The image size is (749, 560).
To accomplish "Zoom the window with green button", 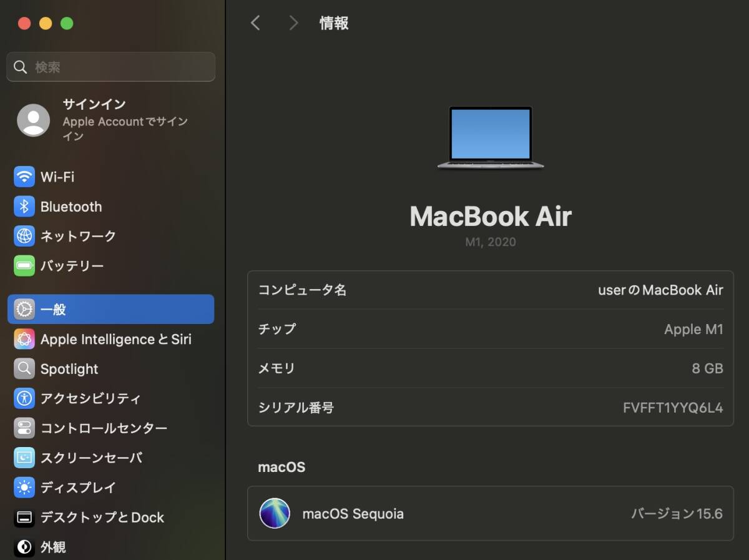I will point(67,24).
